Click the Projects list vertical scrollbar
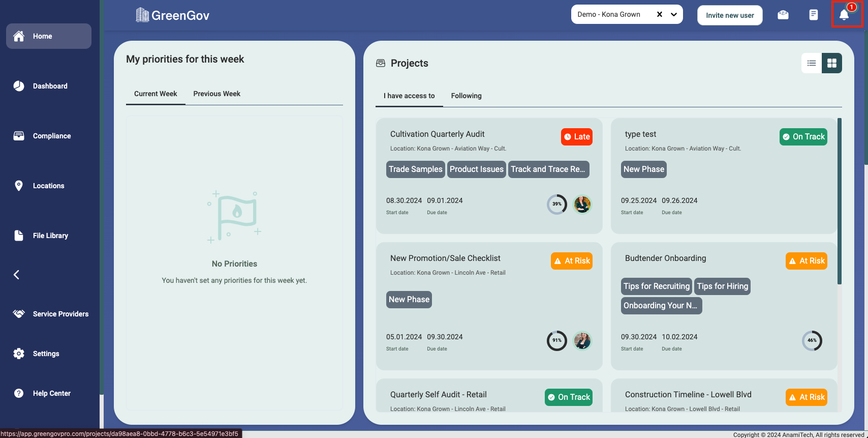 coord(840,201)
